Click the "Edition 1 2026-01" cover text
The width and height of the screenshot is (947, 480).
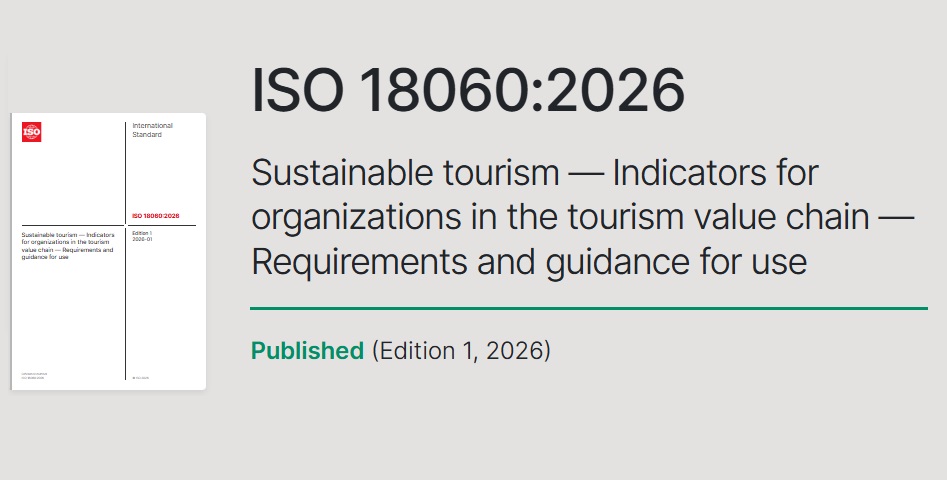pos(144,237)
